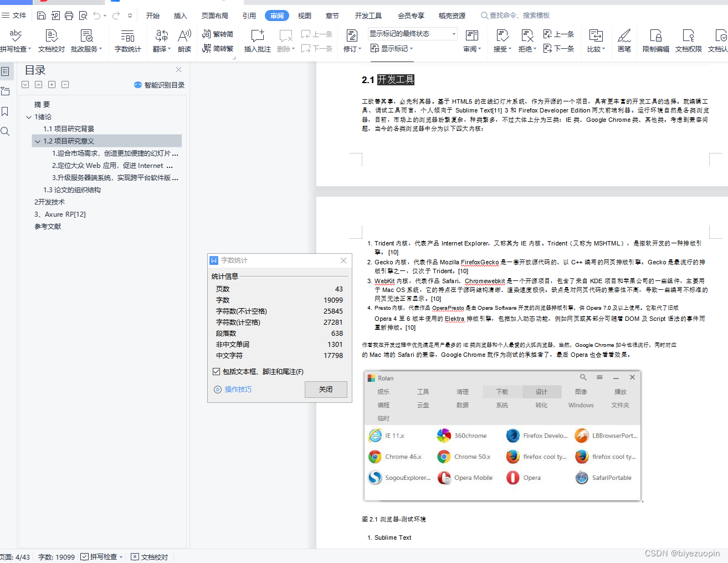Click the 关闭 button in 字数统计 dialog
The width and height of the screenshot is (728, 563).
click(x=326, y=390)
